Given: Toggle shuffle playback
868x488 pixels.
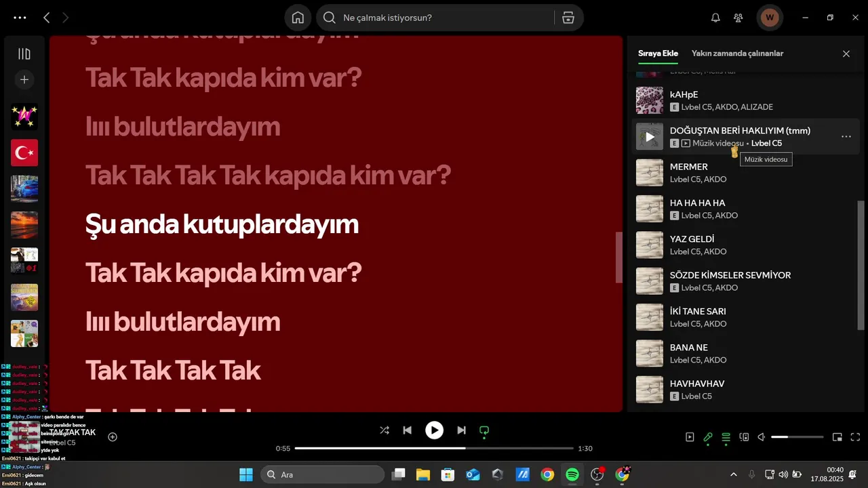Looking at the screenshot, I should coord(384,430).
